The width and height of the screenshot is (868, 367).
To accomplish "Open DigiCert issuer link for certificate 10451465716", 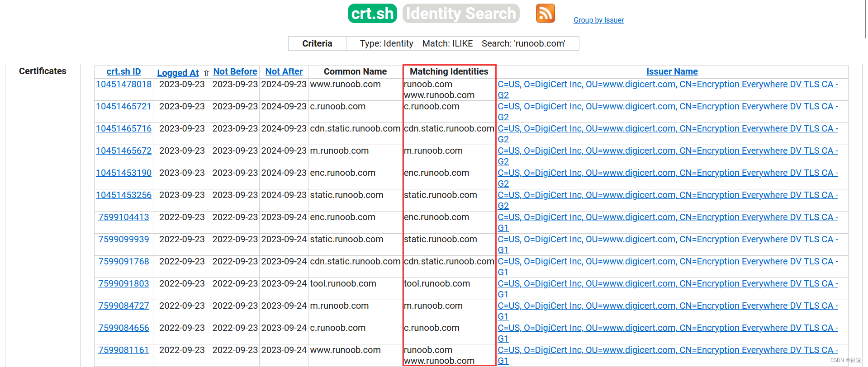I will tap(668, 129).
